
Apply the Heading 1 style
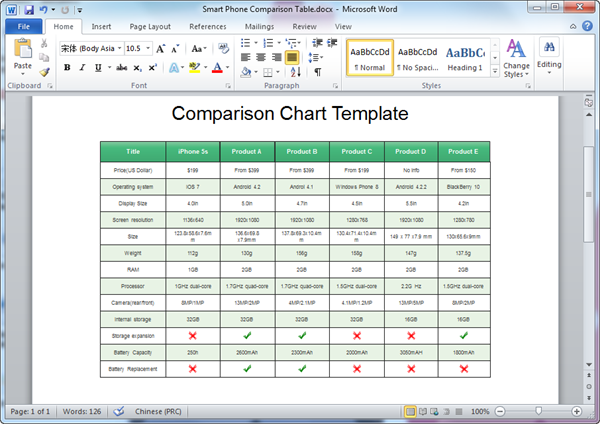click(465, 58)
